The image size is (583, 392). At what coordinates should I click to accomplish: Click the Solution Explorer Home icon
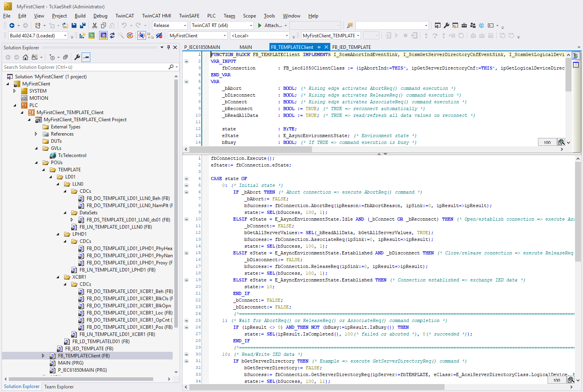(x=25, y=57)
